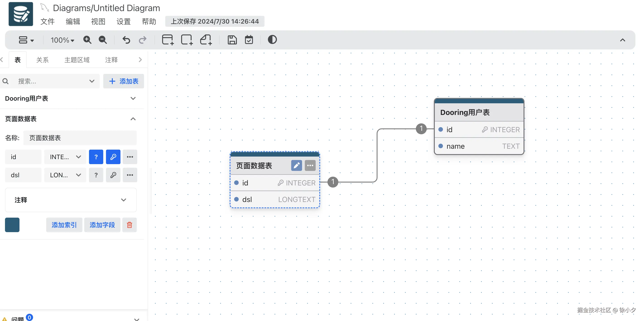This screenshot has height=321, width=644.
Task: Open the dsl field type dropdown
Action: (65, 175)
